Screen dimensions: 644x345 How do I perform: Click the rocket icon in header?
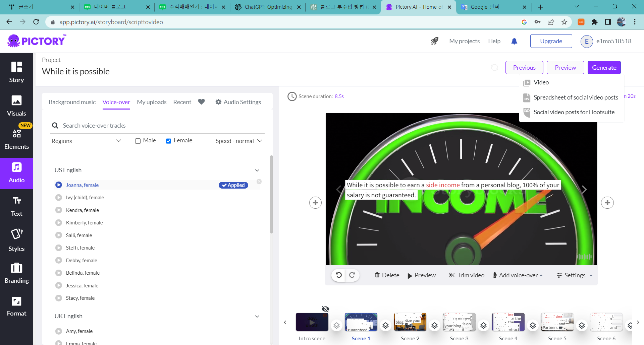tap(435, 41)
